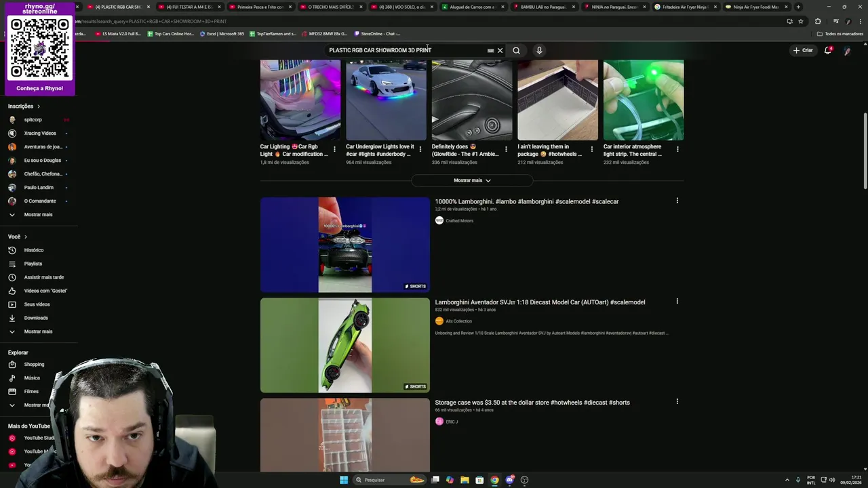Click the YouTube search magnifier button

[516, 50]
